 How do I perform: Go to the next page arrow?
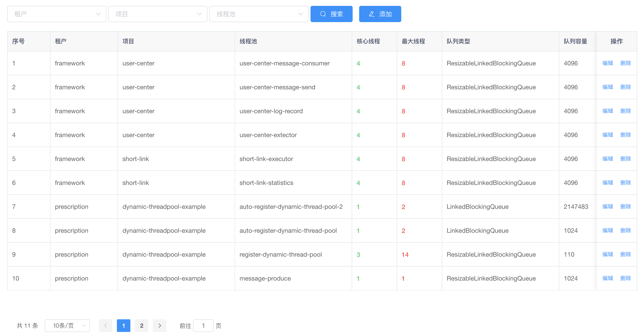coord(159,325)
